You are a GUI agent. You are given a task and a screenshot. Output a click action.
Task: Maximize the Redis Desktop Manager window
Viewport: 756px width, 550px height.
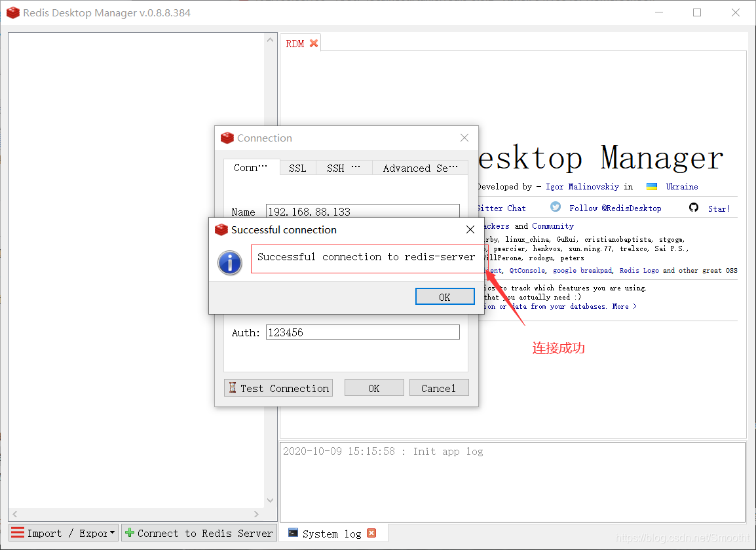[697, 12]
